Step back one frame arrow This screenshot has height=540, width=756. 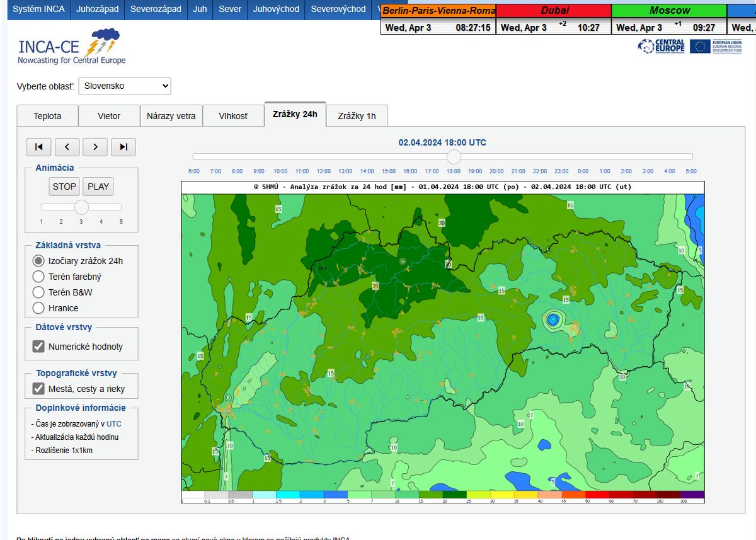(x=67, y=147)
